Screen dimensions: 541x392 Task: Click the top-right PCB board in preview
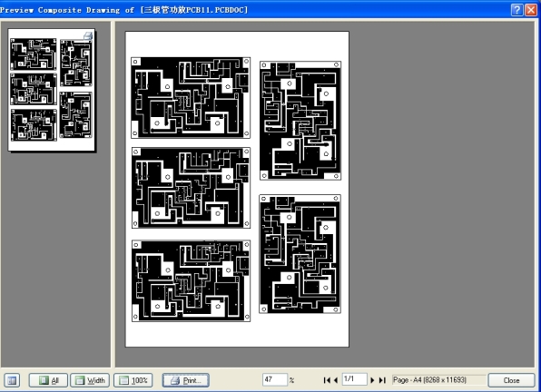(300, 121)
